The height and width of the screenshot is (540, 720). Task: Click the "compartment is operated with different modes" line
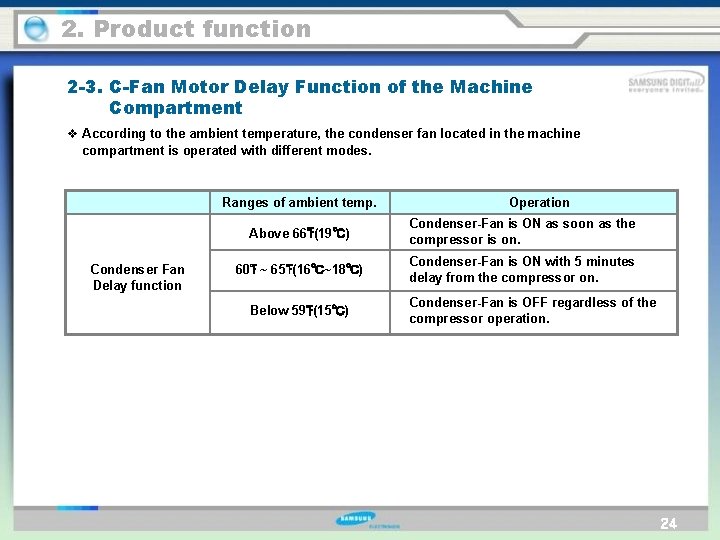[227, 151]
